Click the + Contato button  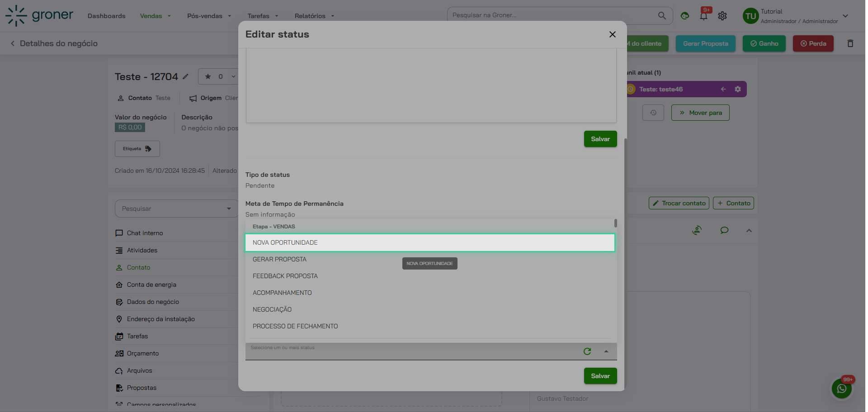pos(733,203)
